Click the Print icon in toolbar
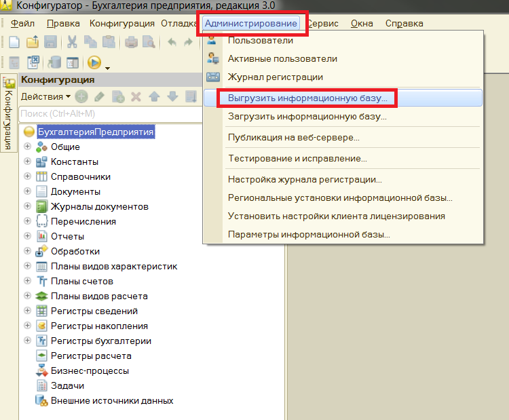 132,42
